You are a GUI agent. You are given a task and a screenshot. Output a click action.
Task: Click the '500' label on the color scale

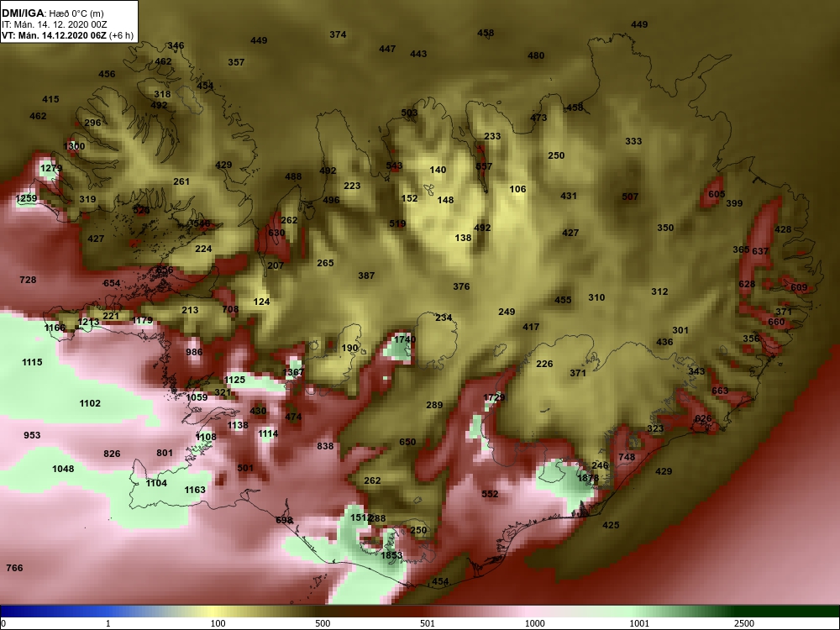323,623
